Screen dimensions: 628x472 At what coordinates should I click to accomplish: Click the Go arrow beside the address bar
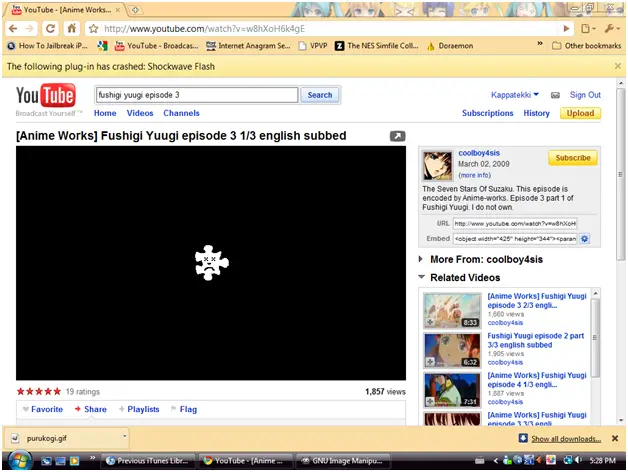566,28
